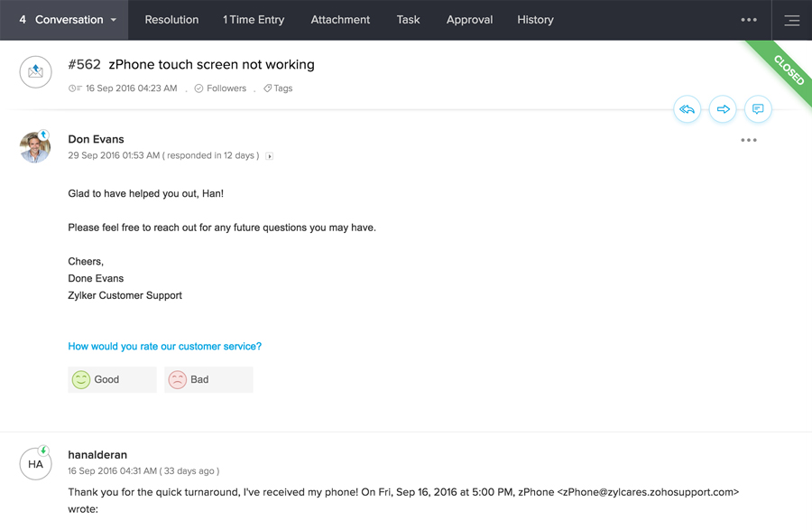Viewport: 812px width, 530px height.
Task: Click the Comment bubble icon
Action: point(758,109)
